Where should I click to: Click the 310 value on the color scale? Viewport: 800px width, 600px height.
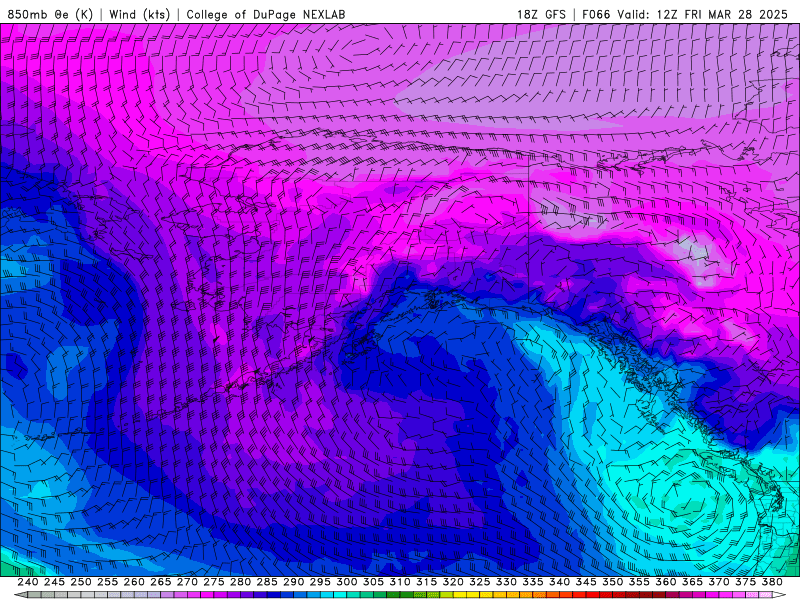pyautogui.click(x=400, y=582)
